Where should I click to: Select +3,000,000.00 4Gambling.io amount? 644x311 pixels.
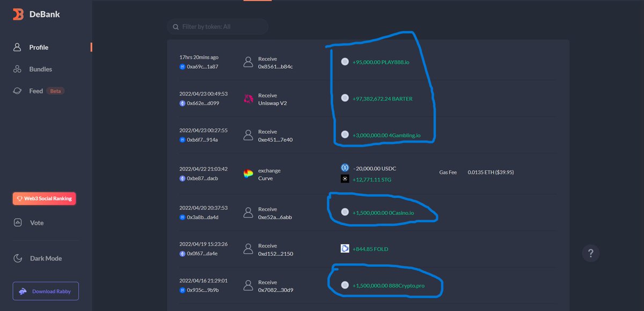[x=386, y=135]
